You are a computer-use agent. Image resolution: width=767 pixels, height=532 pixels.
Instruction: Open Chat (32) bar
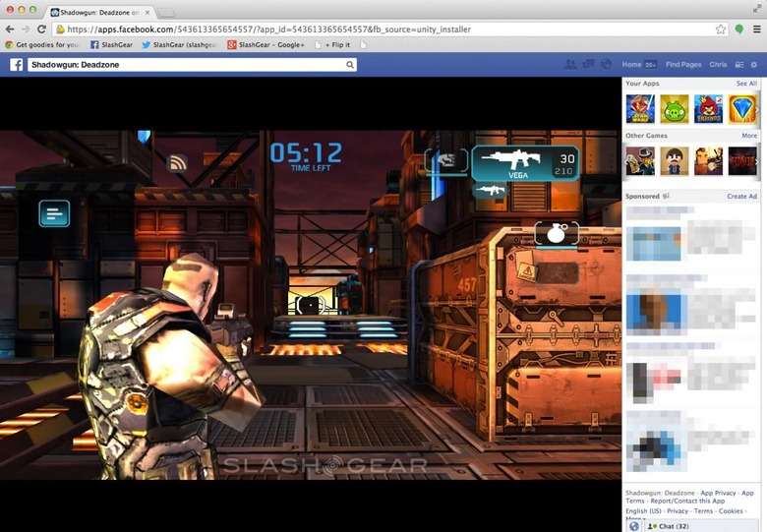coord(699,526)
